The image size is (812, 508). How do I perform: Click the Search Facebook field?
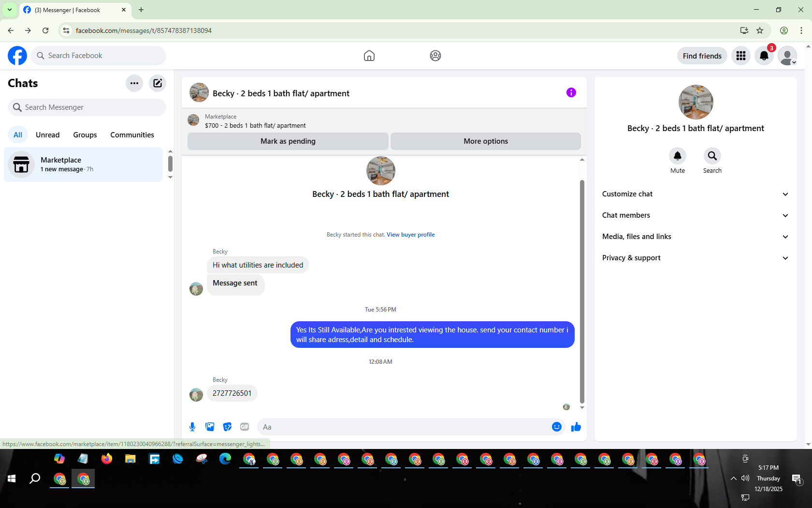pyautogui.click(x=99, y=56)
